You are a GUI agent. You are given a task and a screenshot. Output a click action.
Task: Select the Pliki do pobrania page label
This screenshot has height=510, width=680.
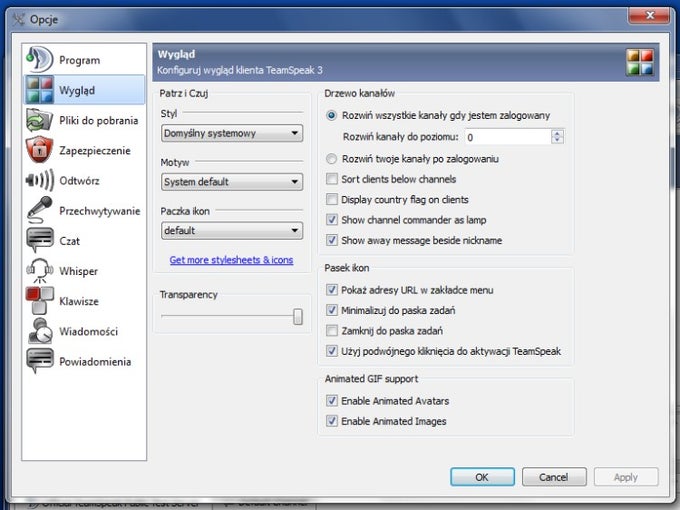[98, 120]
